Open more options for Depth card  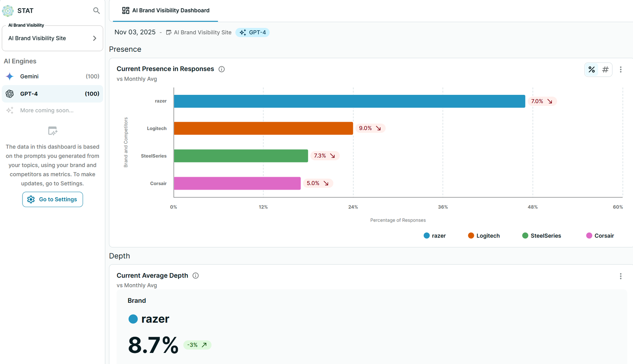(x=621, y=276)
